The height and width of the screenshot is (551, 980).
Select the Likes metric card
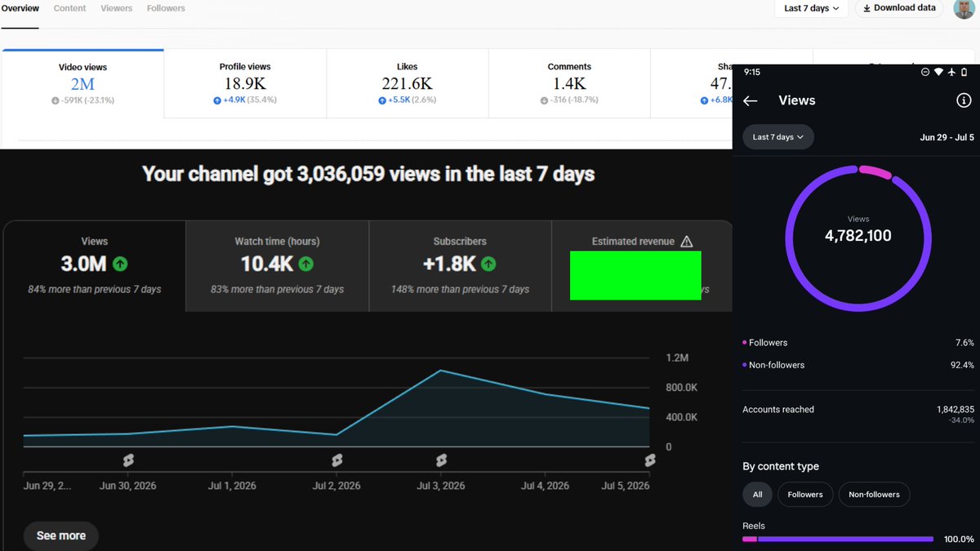click(407, 84)
